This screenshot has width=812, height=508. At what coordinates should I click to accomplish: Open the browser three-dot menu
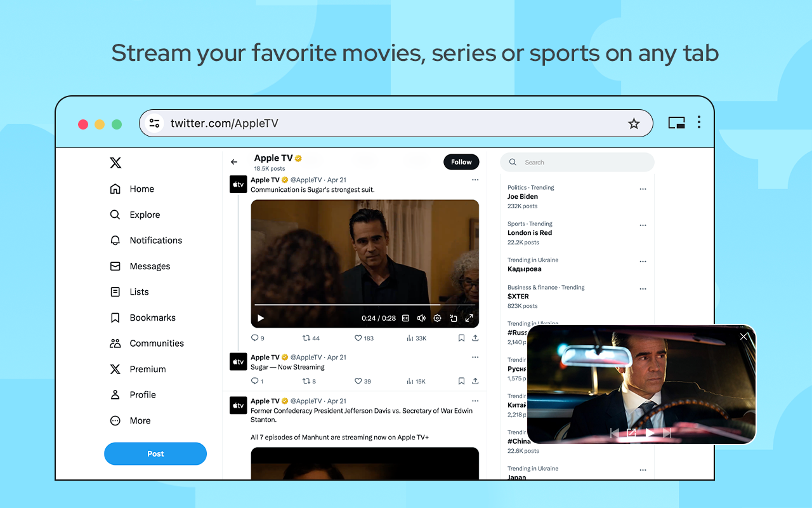(x=698, y=123)
